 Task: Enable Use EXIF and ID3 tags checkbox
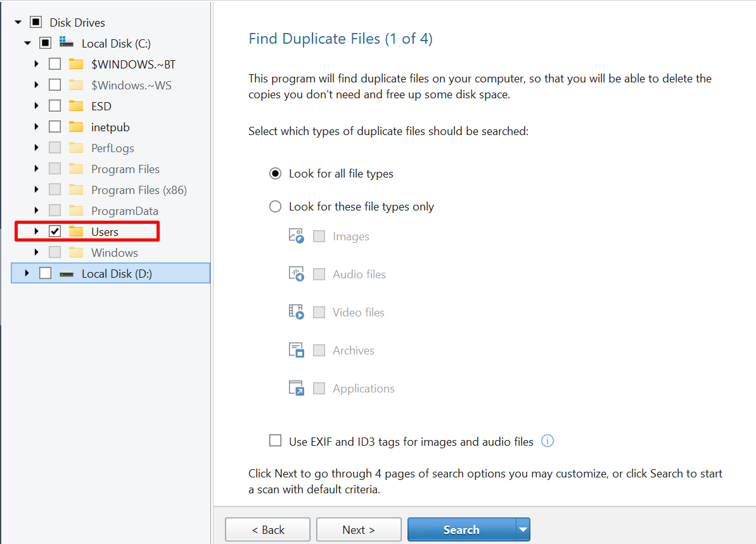[275, 441]
